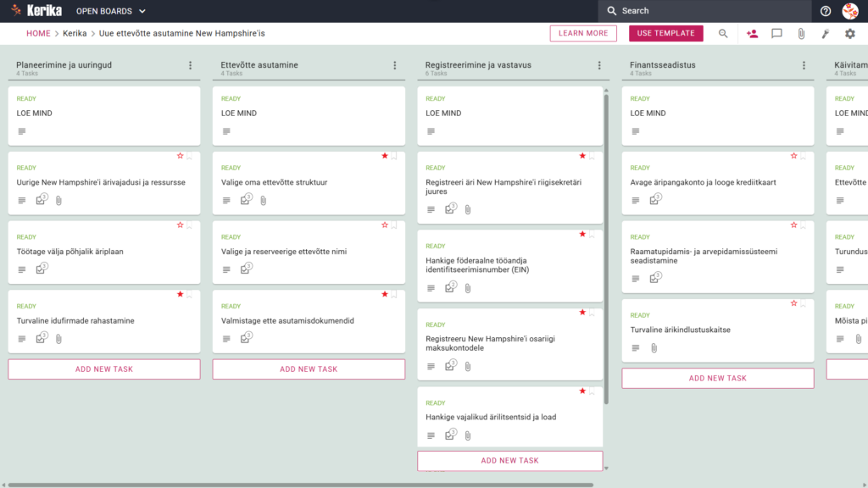
Task: Open Turvaline ärikindlustuskaitse card title
Action: [680, 330]
